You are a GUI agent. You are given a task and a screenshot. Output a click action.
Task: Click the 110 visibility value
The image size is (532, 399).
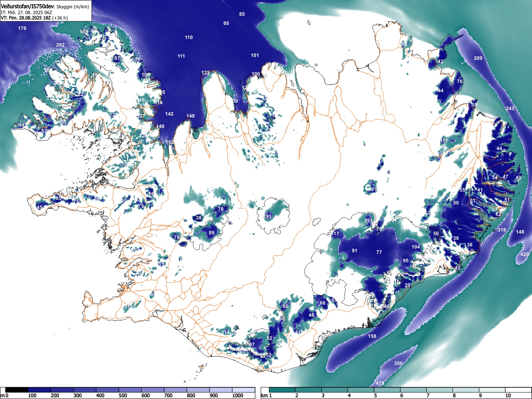pyautogui.click(x=189, y=37)
